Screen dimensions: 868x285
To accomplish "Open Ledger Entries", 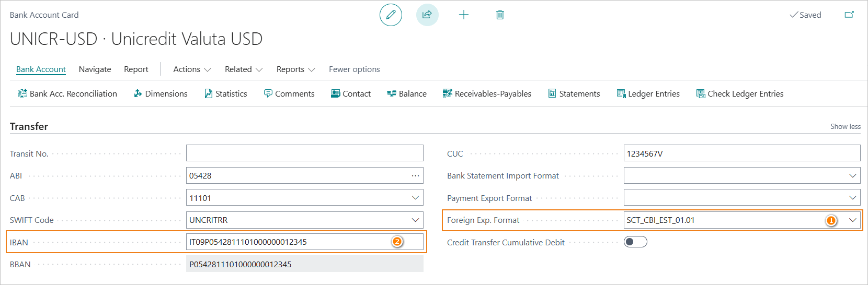I will click(x=648, y=93).
